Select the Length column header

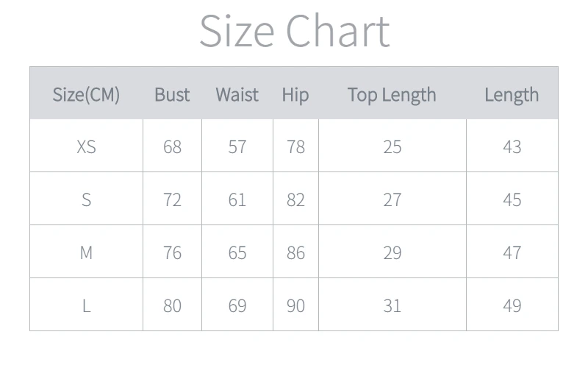click(512, 95)
